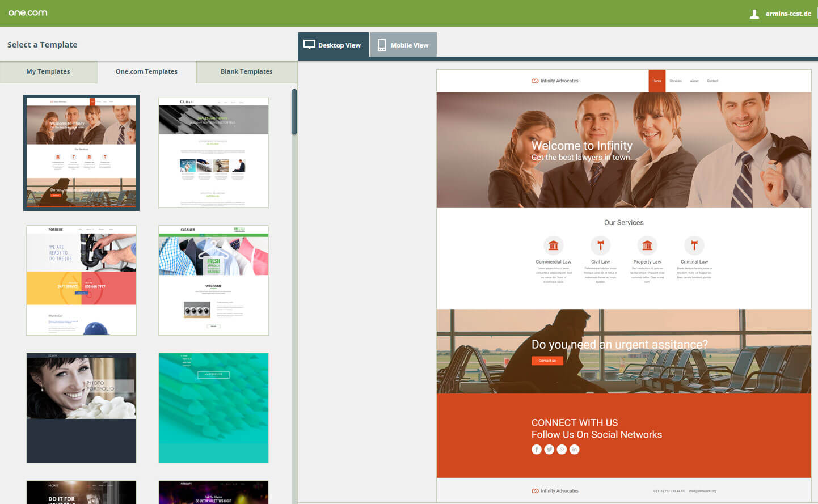
Task: Select the Posuere plumbing template thumbnail
Action: click(x=81, y=280)
